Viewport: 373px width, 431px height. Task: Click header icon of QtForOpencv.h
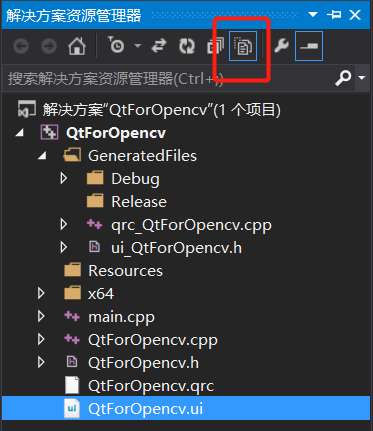[72, 362]
